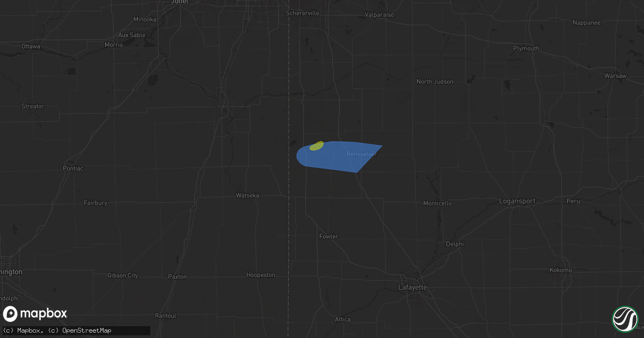Click the Logansport city label
644x338 pixels.
[x=517, y=201]
